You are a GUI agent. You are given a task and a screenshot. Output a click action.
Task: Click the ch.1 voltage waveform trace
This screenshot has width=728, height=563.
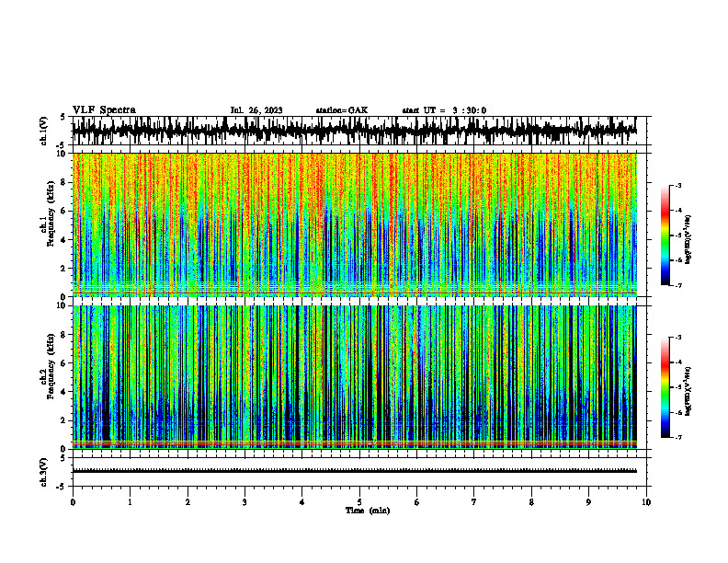(x=355, y=131)
